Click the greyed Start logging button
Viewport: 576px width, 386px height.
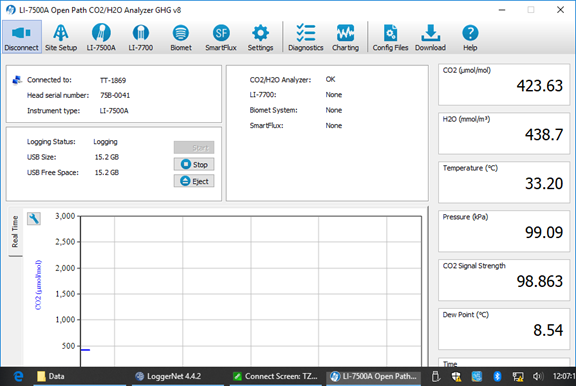194,148
